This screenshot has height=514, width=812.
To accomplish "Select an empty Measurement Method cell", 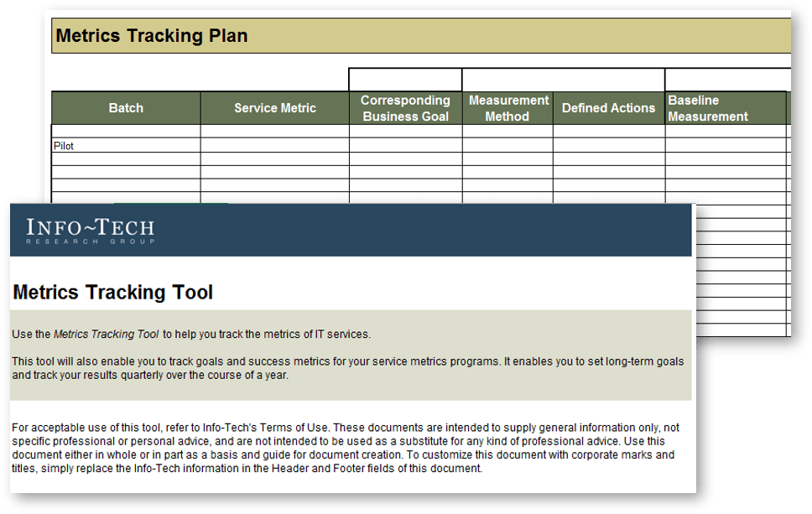I will (x=508, y=145).
